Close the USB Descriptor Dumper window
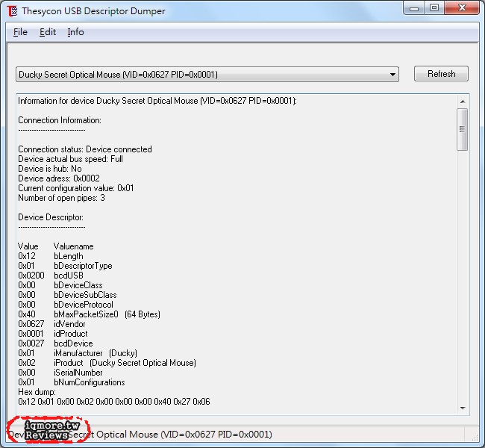The width and height of the screenshot is (485, 448). (462, 8)
